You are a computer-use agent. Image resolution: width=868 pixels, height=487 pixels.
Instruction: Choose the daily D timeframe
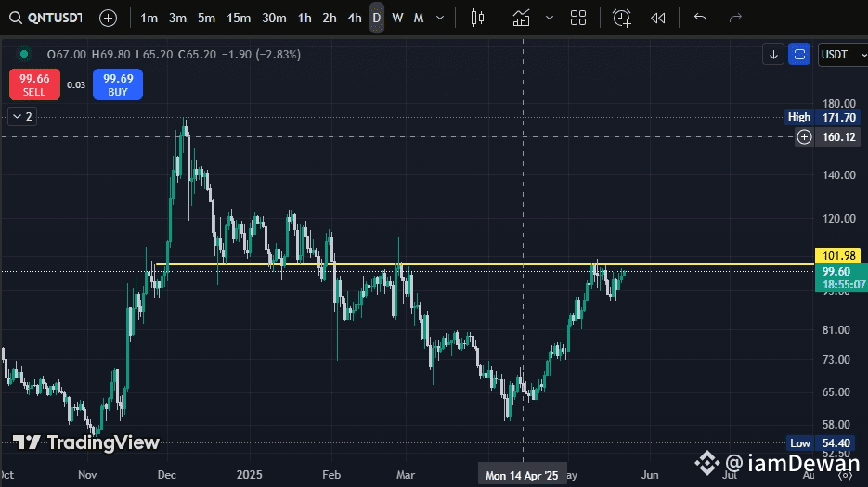pyautogui.click(x=377, y=19)
